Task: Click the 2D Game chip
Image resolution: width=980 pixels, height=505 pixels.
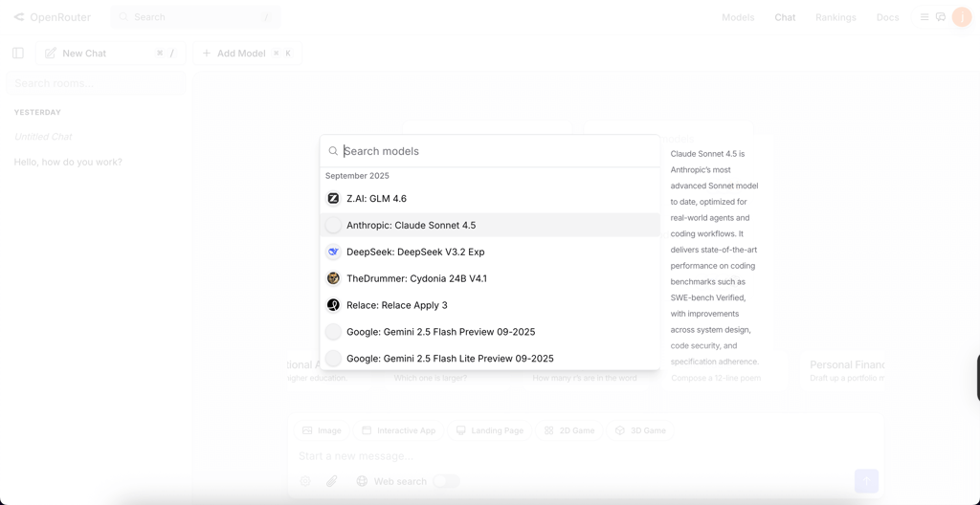Action: 569,430
